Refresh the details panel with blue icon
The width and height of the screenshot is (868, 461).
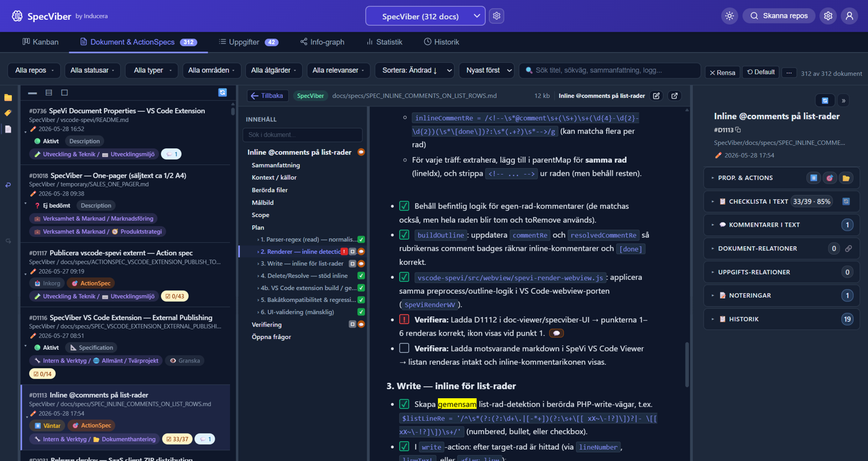[x=825, y=100]
